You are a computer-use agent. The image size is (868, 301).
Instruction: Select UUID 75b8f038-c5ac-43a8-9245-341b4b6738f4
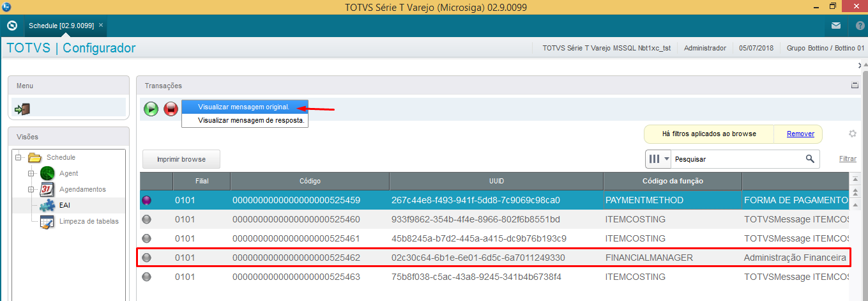pyautogui.click(x=476, y=277)
